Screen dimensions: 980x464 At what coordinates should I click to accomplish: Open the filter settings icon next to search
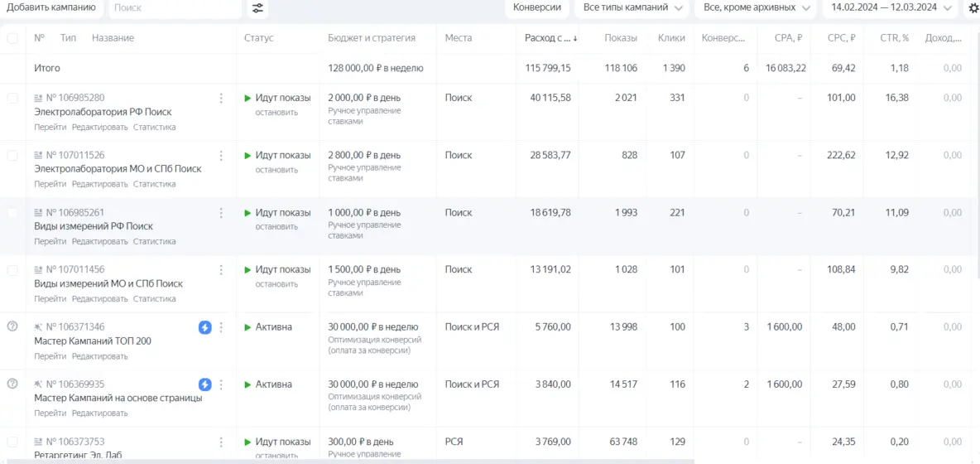pyautogui.click(x=257, y=8)
